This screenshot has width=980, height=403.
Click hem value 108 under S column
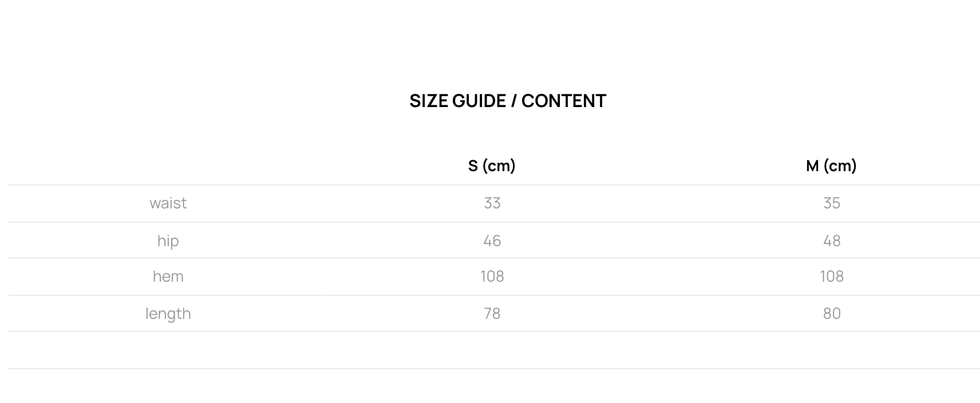(492, 276)
